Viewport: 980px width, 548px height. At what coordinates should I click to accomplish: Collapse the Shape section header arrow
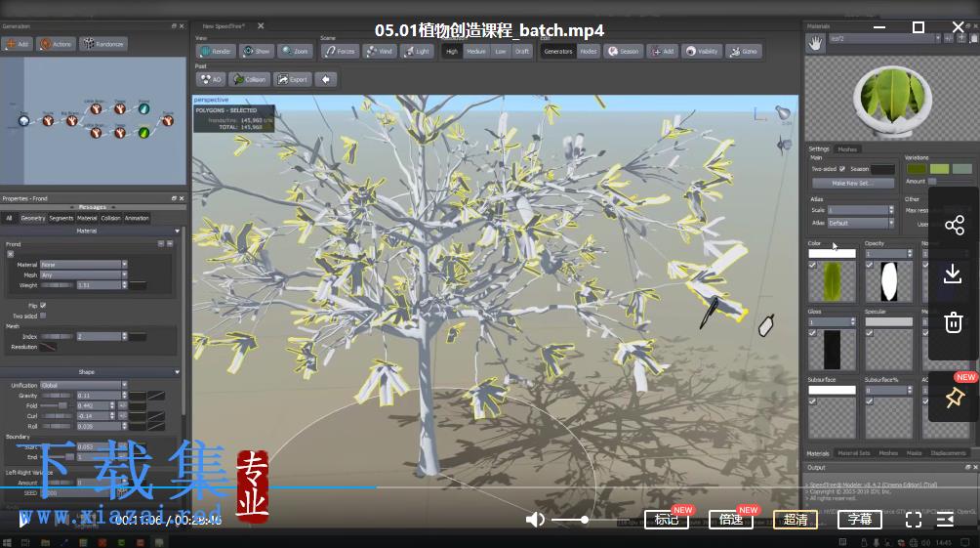coord(177,372)
